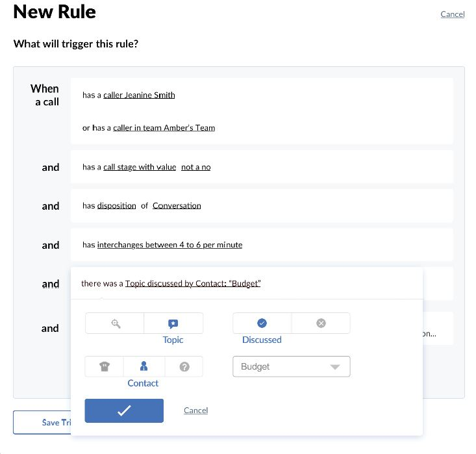This screenshot has height=454, width=476.
Task: Select the Contact person icon
Action: [x=144, y=367]
